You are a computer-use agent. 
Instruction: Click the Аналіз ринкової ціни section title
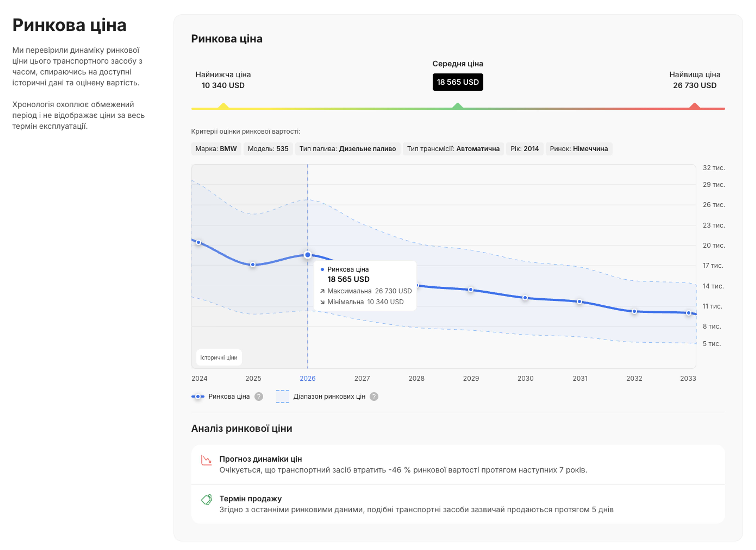pos(242,428)
